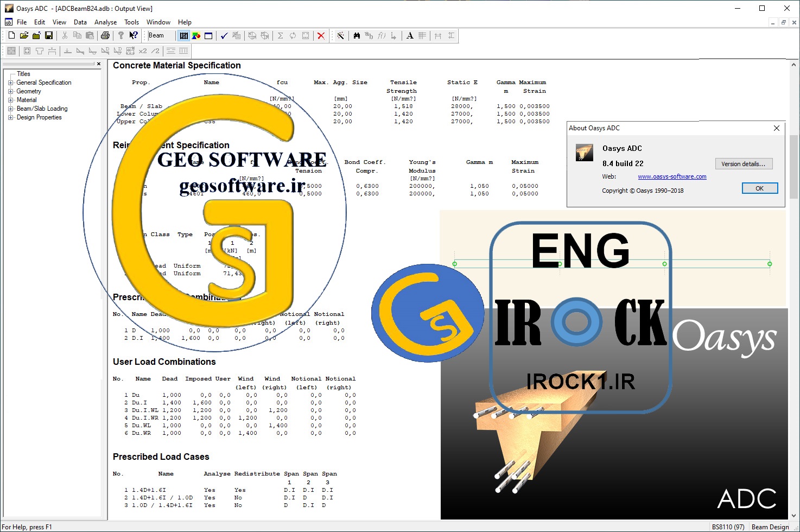Click Version details button in About dialog

pos(744,164)
